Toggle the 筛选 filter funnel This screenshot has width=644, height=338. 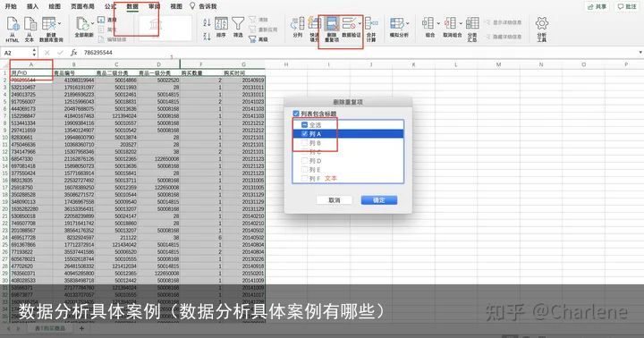click(x=238, y=24)
